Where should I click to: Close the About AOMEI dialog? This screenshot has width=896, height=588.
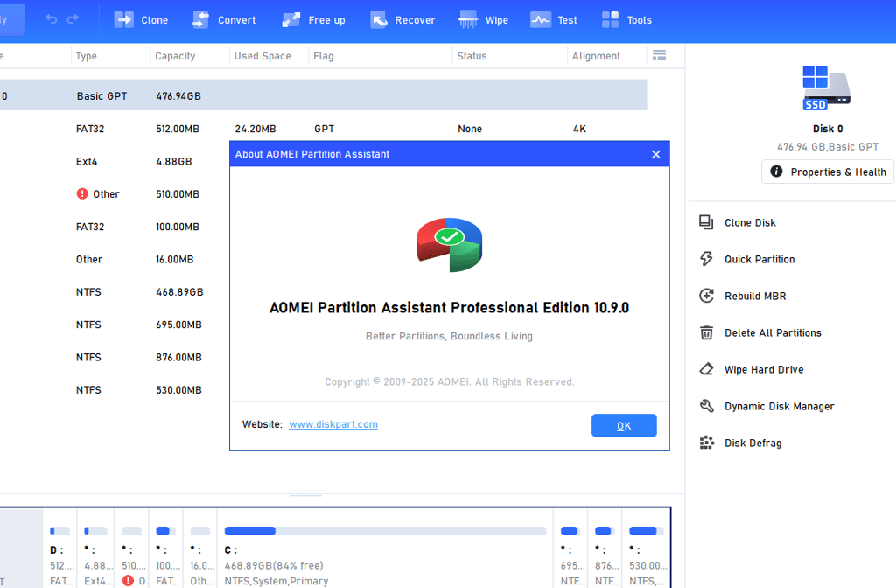[656, 154]
